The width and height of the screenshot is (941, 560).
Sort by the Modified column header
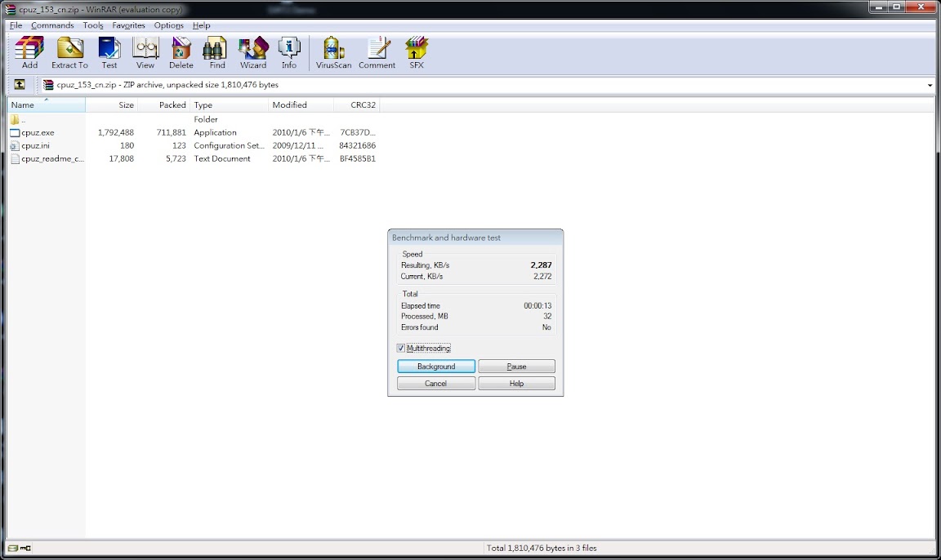coord(301,105)
